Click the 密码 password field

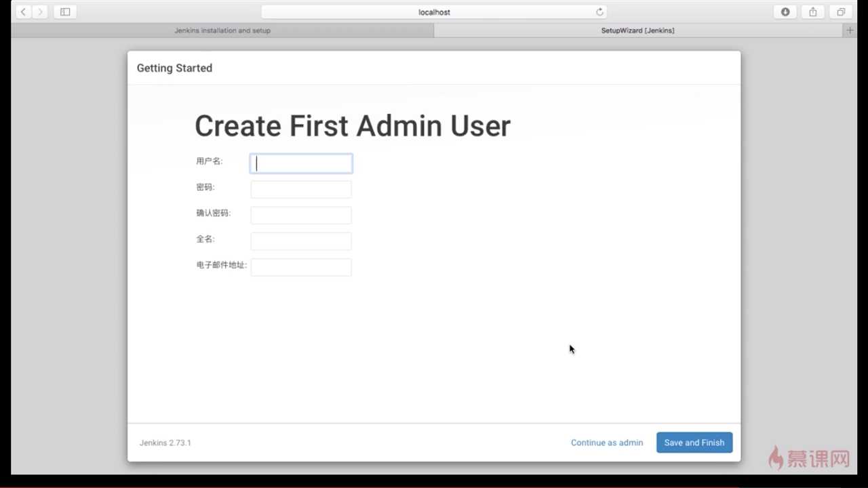click(301, 189)
